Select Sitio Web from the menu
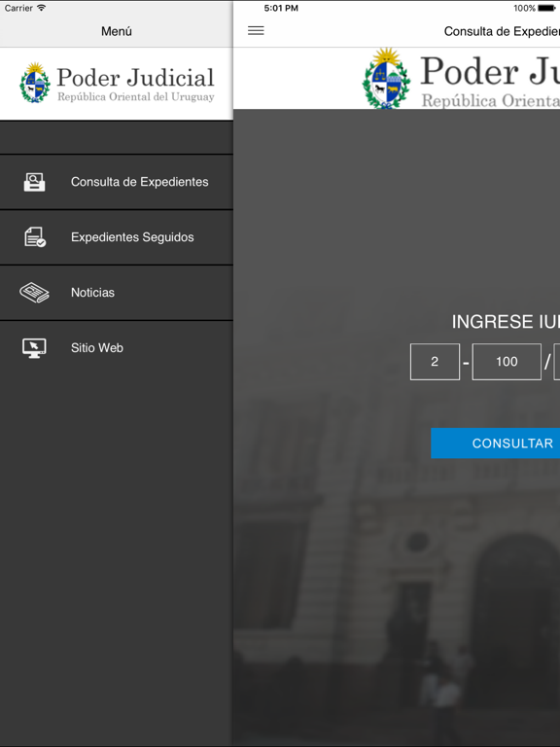Screen dimensions: 560x747 click(x=117, y=348)
